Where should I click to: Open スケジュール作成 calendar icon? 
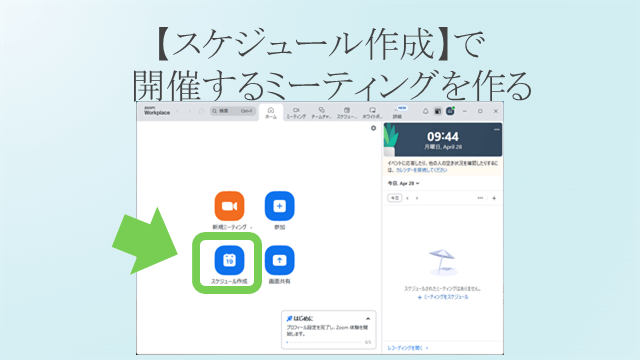(x=229, y=260)
